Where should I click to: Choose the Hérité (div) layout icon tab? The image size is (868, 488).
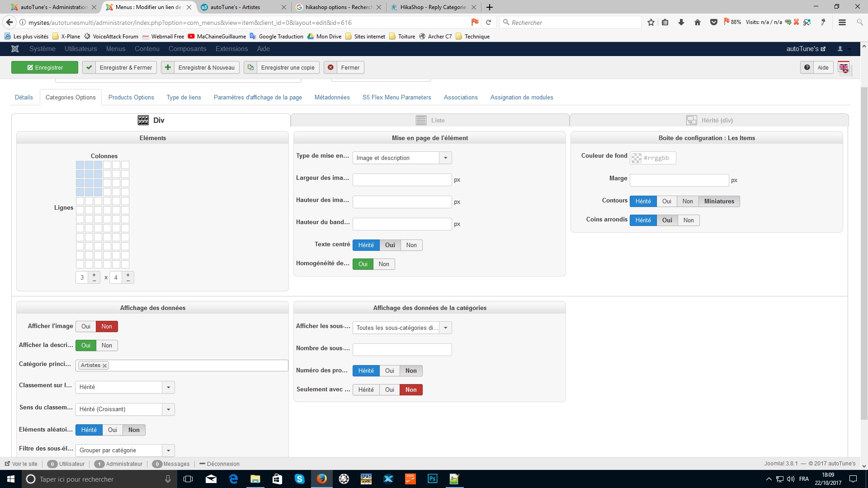(691, 120)
